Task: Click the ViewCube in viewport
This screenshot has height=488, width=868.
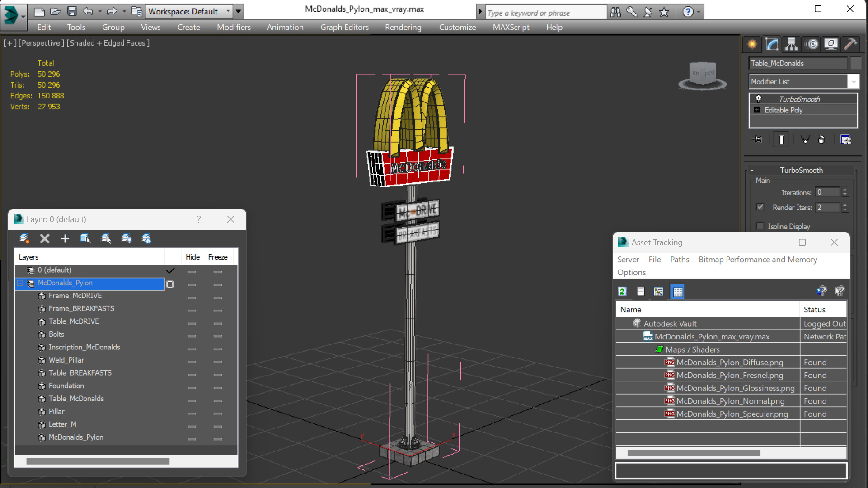Action: [703, 74]
